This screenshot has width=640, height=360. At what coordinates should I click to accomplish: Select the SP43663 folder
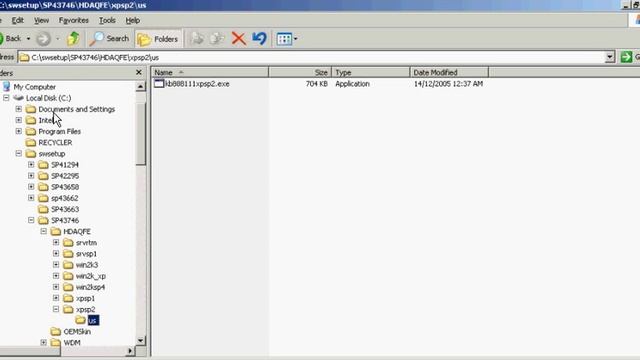pos(65,209)
